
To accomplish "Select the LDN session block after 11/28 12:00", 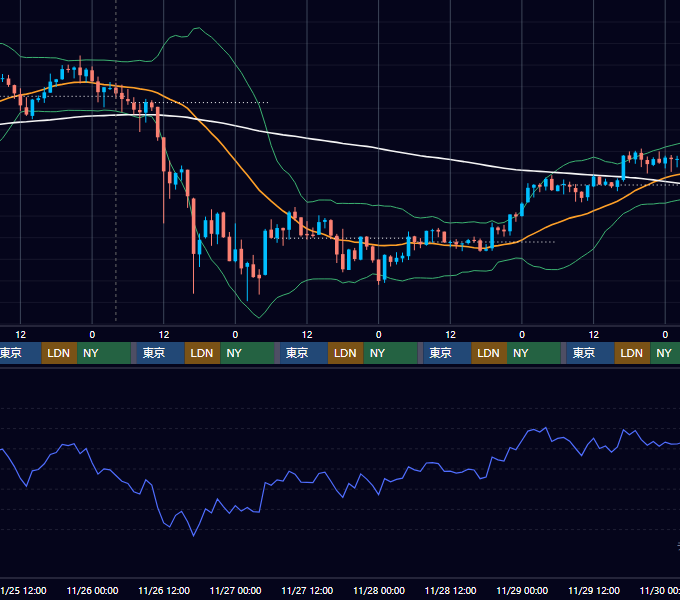I will pyautogui.click(x=489, y=353).
